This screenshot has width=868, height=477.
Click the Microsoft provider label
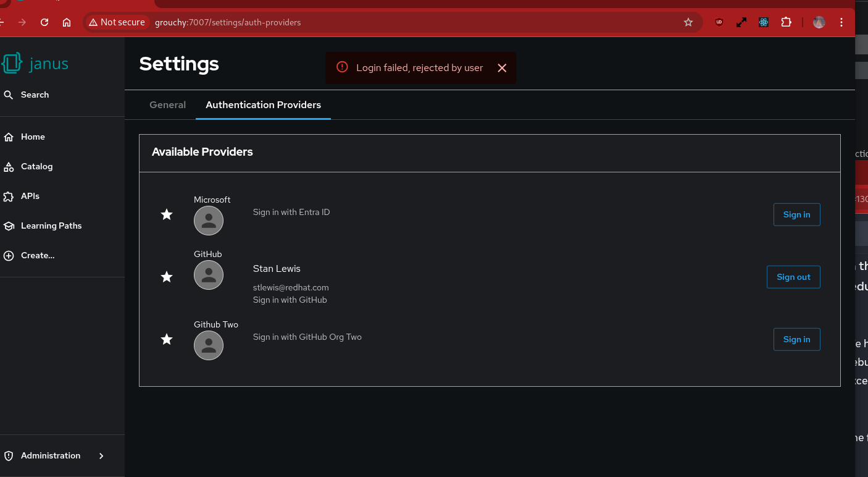pyautogui.click(x=212, y=200)
